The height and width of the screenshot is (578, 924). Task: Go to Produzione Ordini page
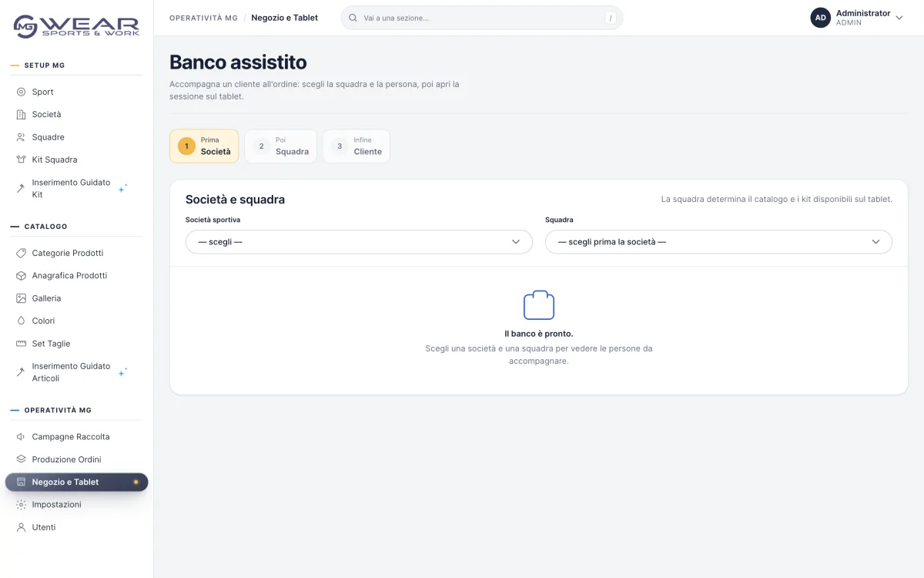click(x=76, y=459)
